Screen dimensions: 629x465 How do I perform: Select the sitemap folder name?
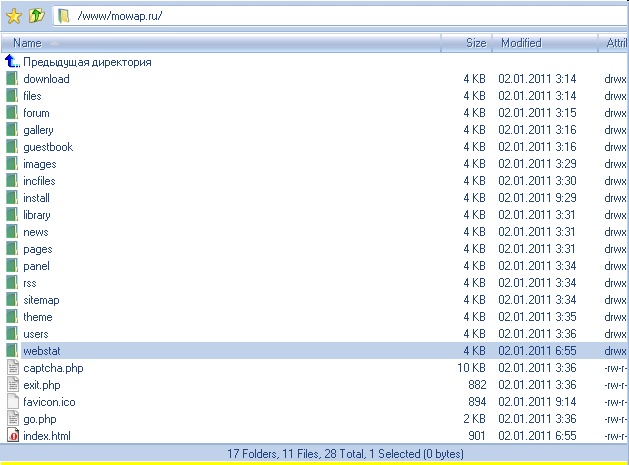click(x=41, y=300)
